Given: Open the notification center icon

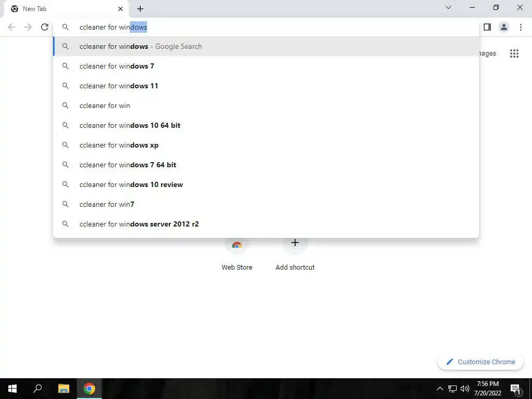Looking at the screenshot, I should pos(515,389).
